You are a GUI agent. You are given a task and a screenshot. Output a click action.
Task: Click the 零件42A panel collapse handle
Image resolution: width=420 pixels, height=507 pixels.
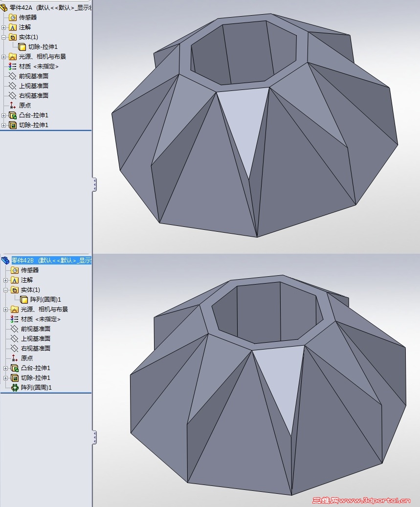[x=94, y=185]
